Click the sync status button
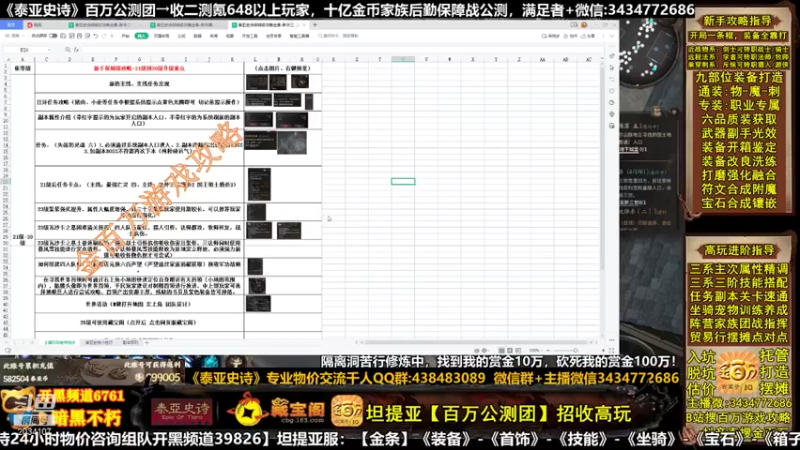The height and width of the screenshot is (450, 800). (x=551, y=36)
